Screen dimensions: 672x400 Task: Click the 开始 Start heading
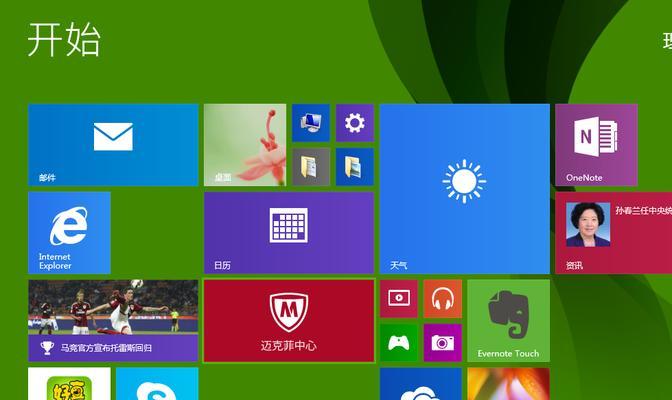tap(64, 40)
